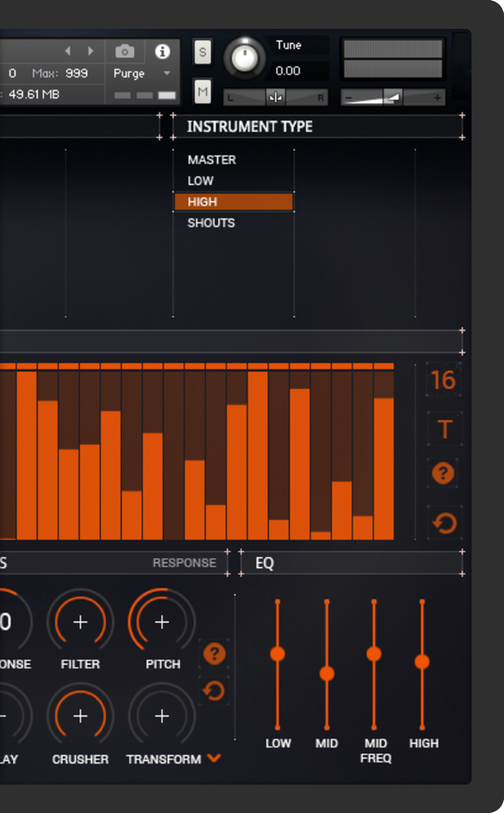Click the Tune knob
This screenshot has width=504, height=813.
tap(244, 58)
